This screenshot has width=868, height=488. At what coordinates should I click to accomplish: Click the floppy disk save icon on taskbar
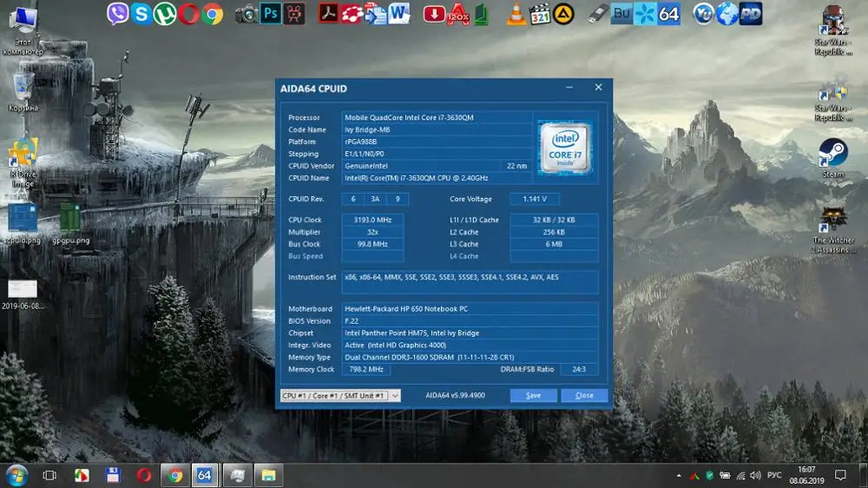tap(113, 475)
